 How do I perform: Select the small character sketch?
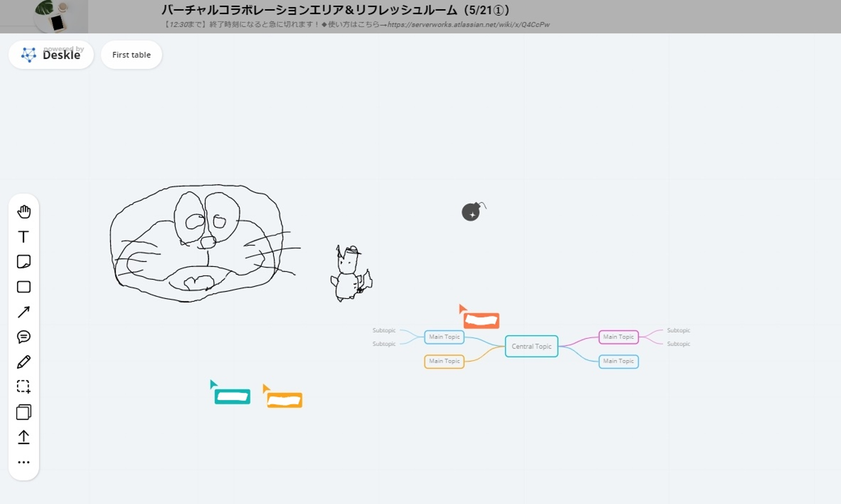[351, 273]
